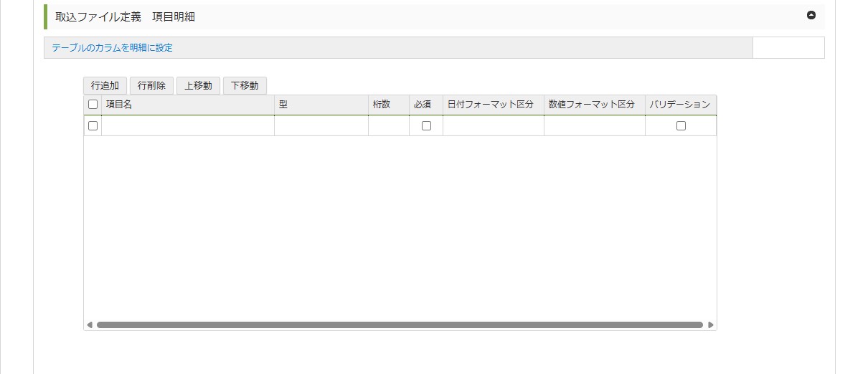Click the 項目名 column header

[188, 105]
